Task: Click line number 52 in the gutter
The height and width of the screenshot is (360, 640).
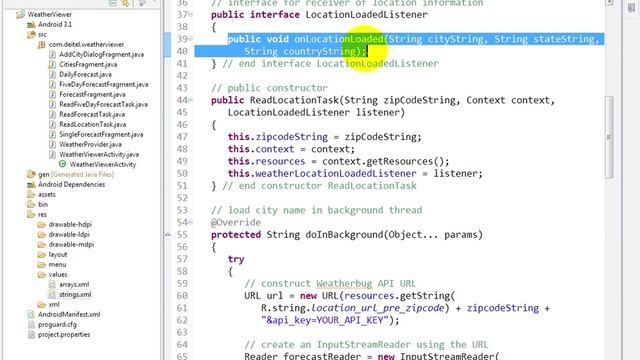Action: click(x=182, y=198)
